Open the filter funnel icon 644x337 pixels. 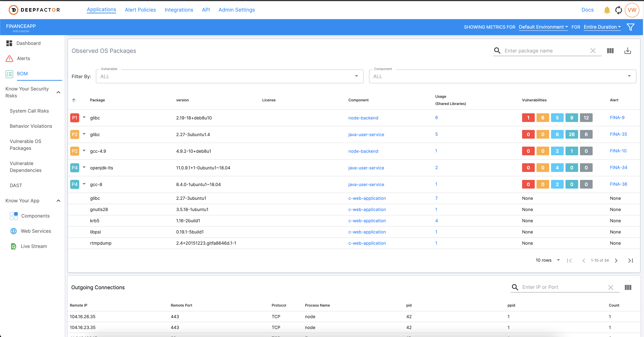[x=630, y=27]
